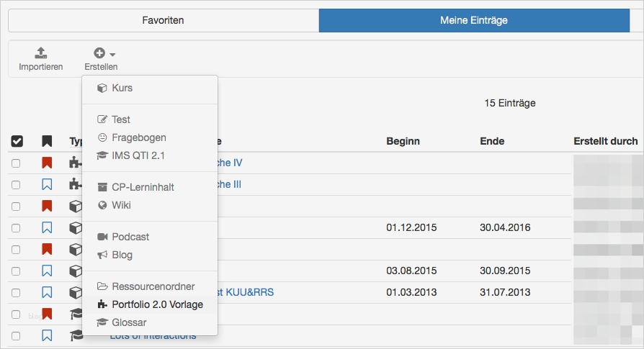Click the IMS QTI graduation cap icon

102,155
